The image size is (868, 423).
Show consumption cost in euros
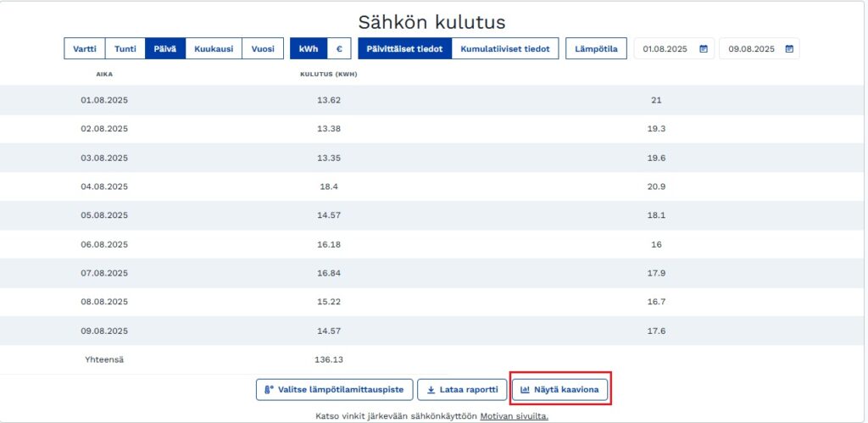[338, 49]
